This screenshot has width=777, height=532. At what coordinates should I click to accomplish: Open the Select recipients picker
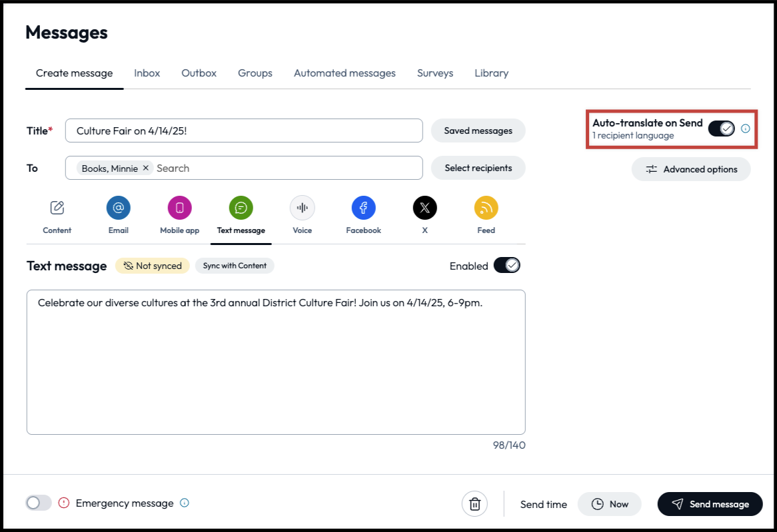(x=478, y=168)
